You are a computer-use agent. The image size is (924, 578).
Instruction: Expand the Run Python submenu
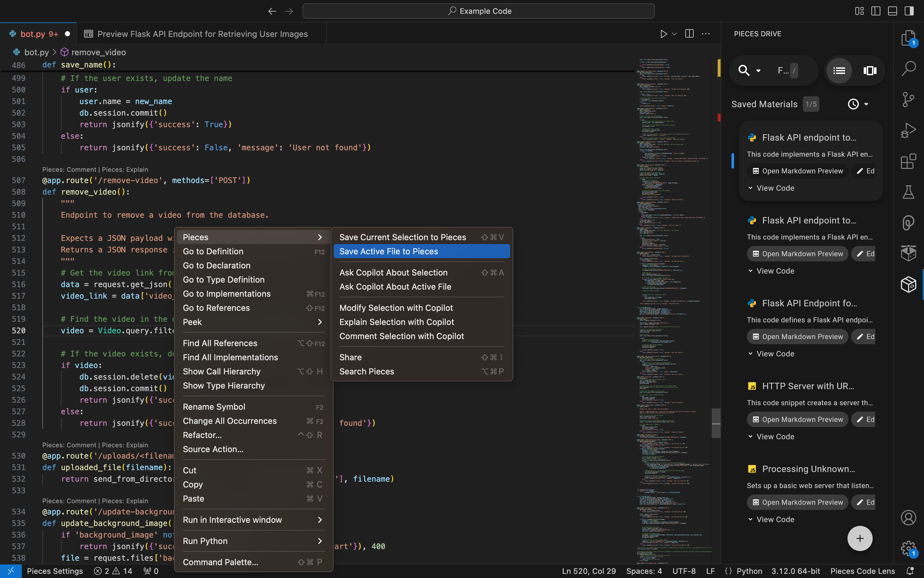[253, 541]
